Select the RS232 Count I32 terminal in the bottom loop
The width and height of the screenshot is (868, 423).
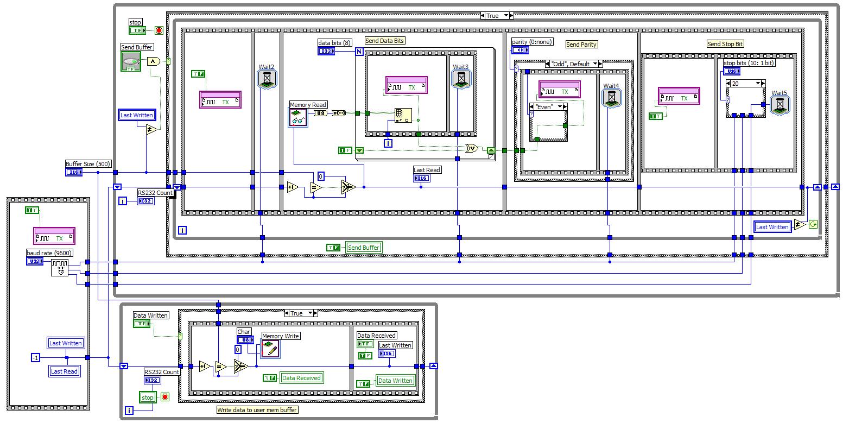153,380
